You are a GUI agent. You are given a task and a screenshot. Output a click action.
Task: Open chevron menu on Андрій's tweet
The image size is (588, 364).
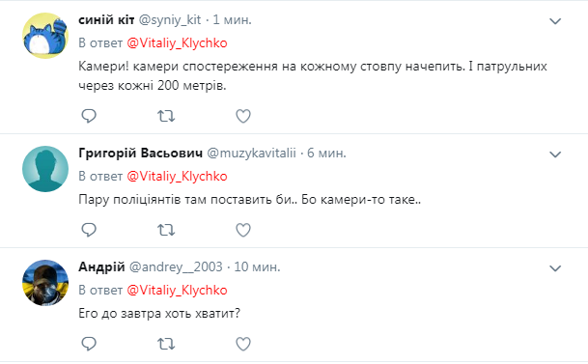[555, 268]
